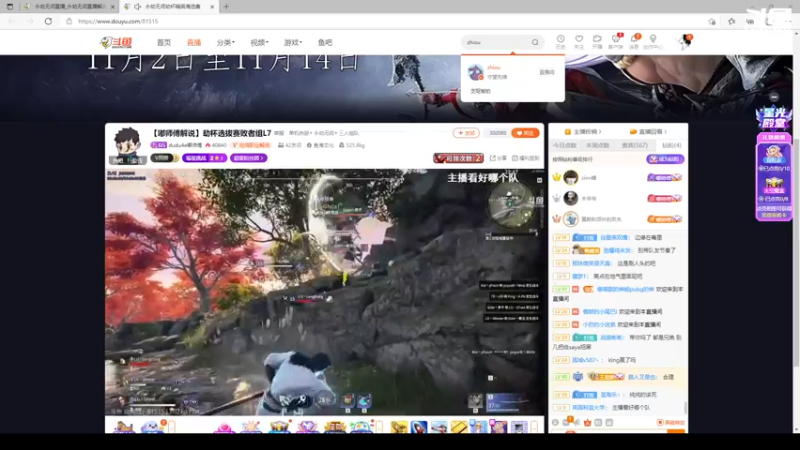The width and height of the screenshot is (800, 450).
Task: Click the browser address bar URL
Action: (118, 21)
